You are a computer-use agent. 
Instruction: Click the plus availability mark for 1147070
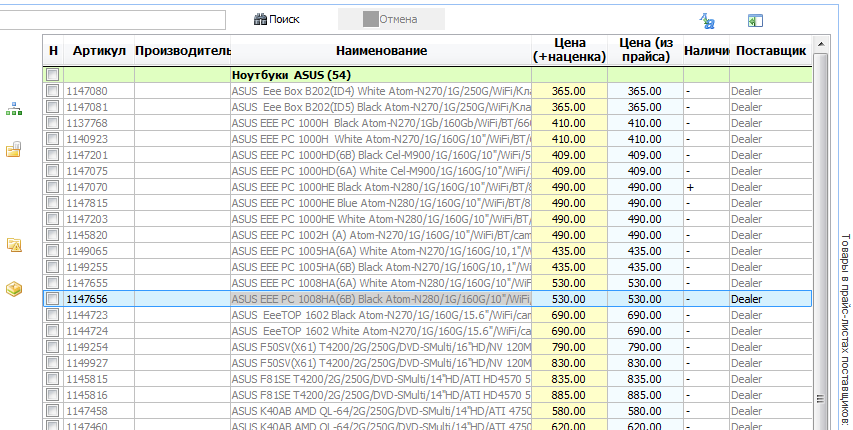690,187
